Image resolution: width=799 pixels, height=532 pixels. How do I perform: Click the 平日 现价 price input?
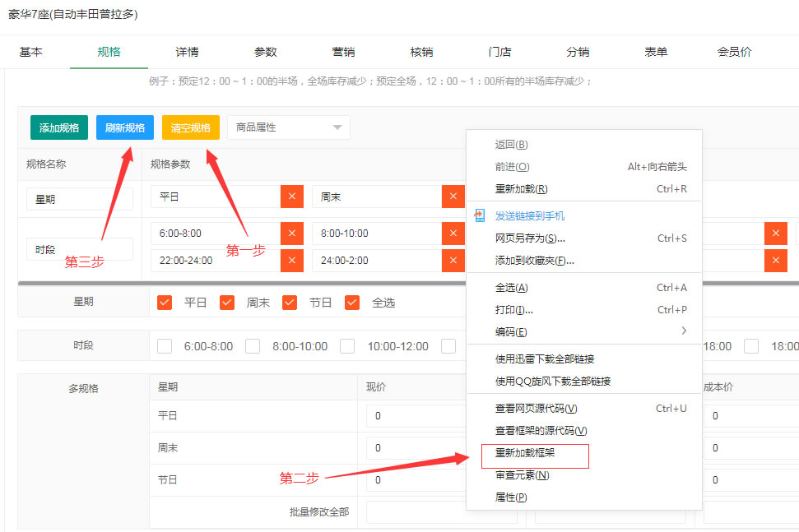[x=442, y=416]
